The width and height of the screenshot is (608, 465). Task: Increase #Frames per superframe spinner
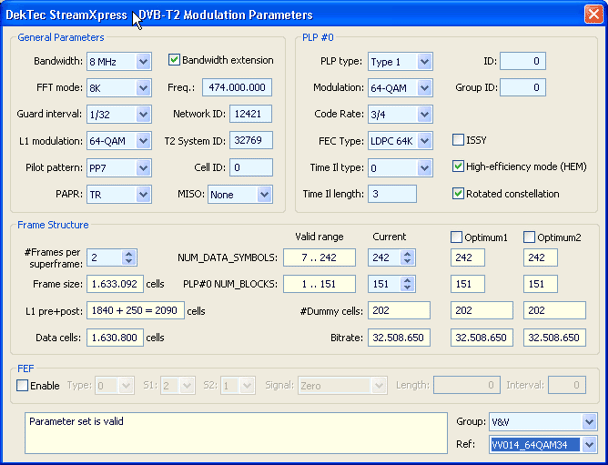[129, 254]
